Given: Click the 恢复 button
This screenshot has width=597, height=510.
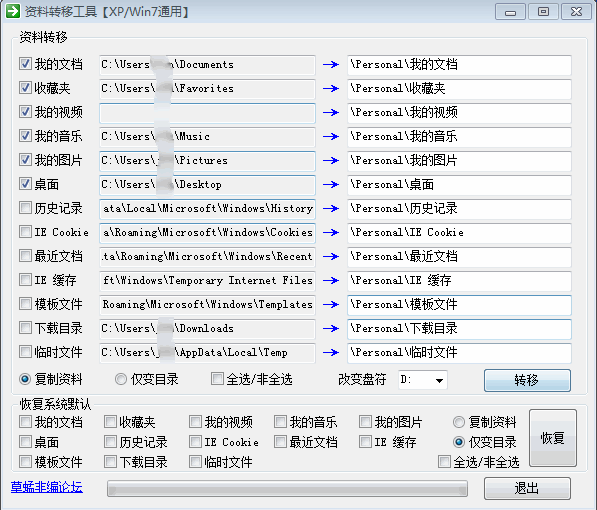Looking at the screenshot, I should (553, 438).
